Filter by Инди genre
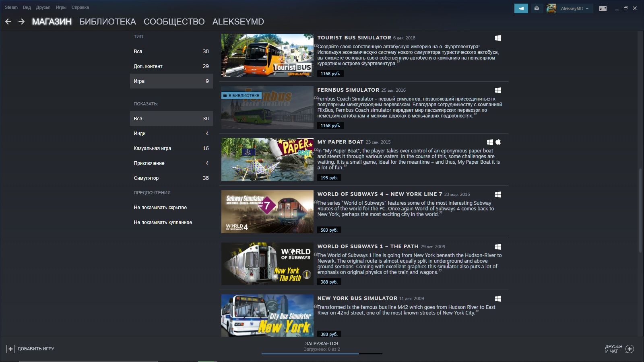Image resolution: width=644 pixels, height=362 pixels. point(171,134)
